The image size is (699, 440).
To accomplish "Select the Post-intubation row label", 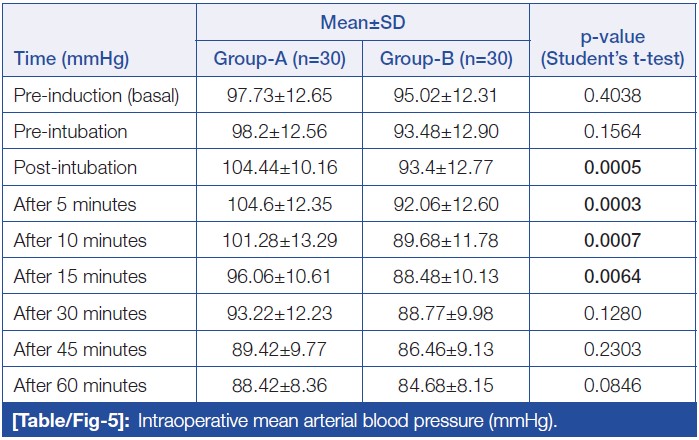I will (75, 168).
